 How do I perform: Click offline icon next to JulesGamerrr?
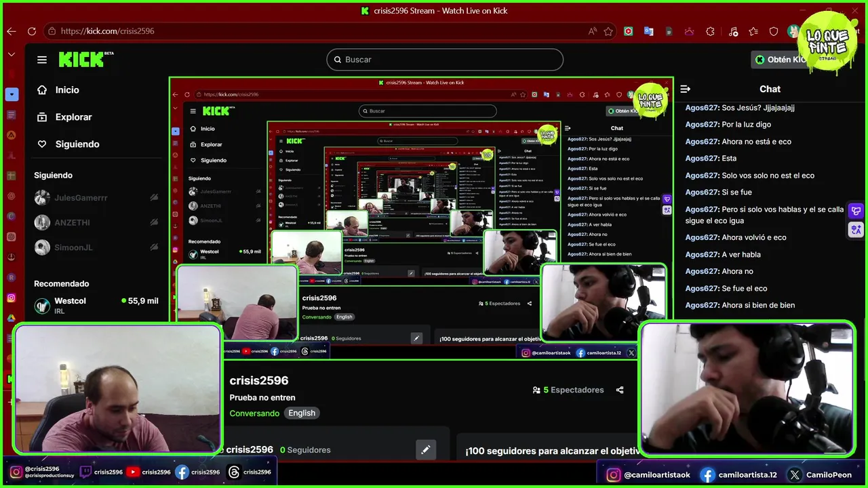click(154, 197)
